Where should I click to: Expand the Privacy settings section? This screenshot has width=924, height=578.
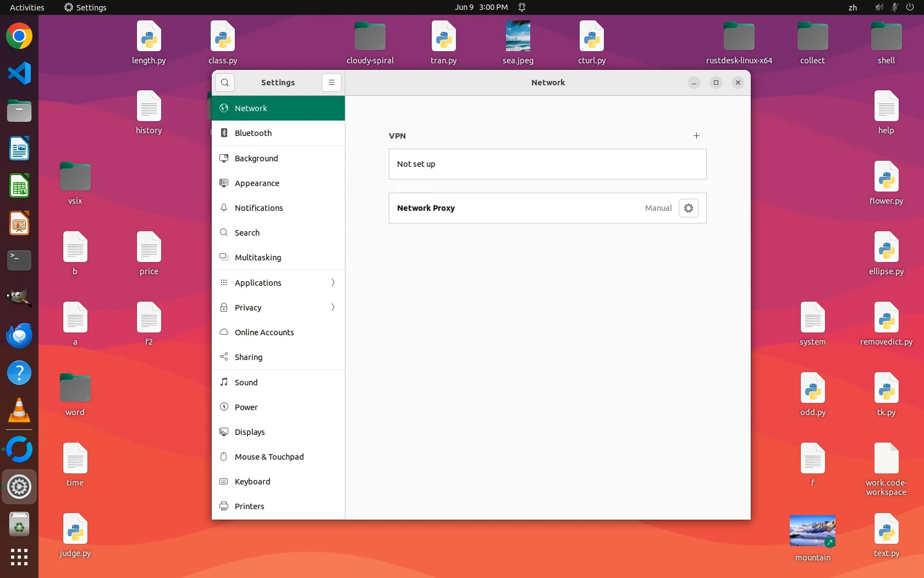pos(278,308)
